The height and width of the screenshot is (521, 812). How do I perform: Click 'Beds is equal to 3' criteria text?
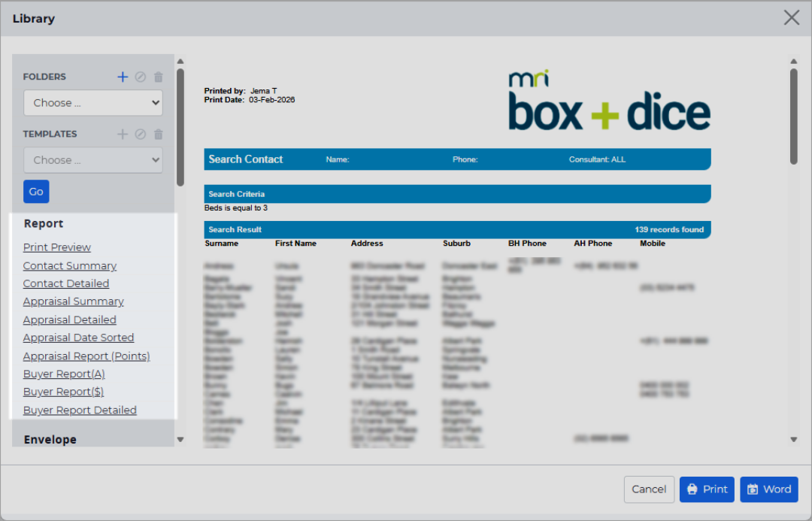(236, 208)
